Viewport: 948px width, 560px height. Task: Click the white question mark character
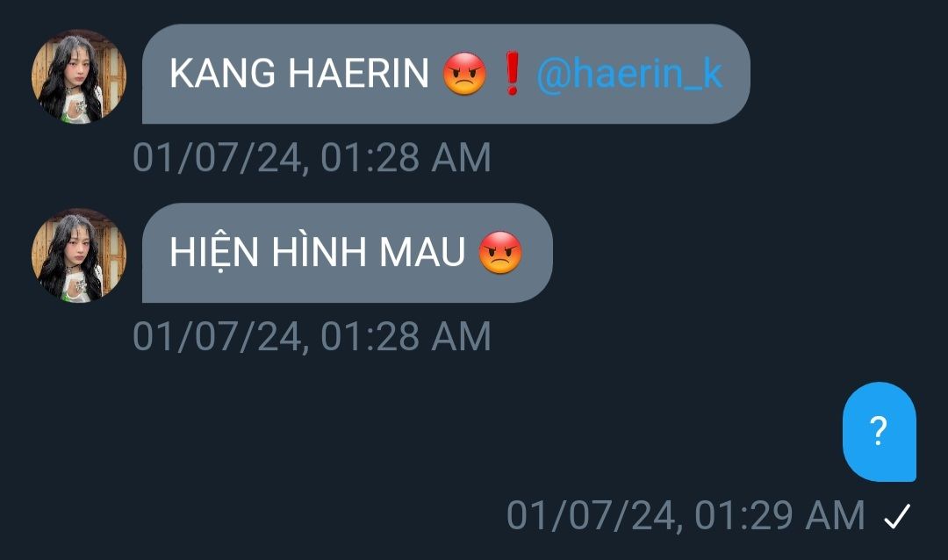coord(879,431)
